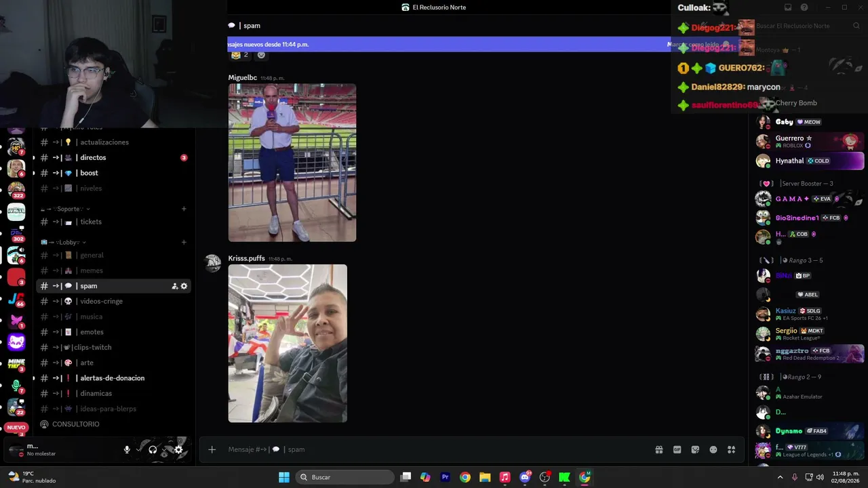Image resolution: width=868 pixels, height=488 pixels.
Task: Click the Krisss.puffs username in chat
Action: pyautogui.click(x=246, y=258)
